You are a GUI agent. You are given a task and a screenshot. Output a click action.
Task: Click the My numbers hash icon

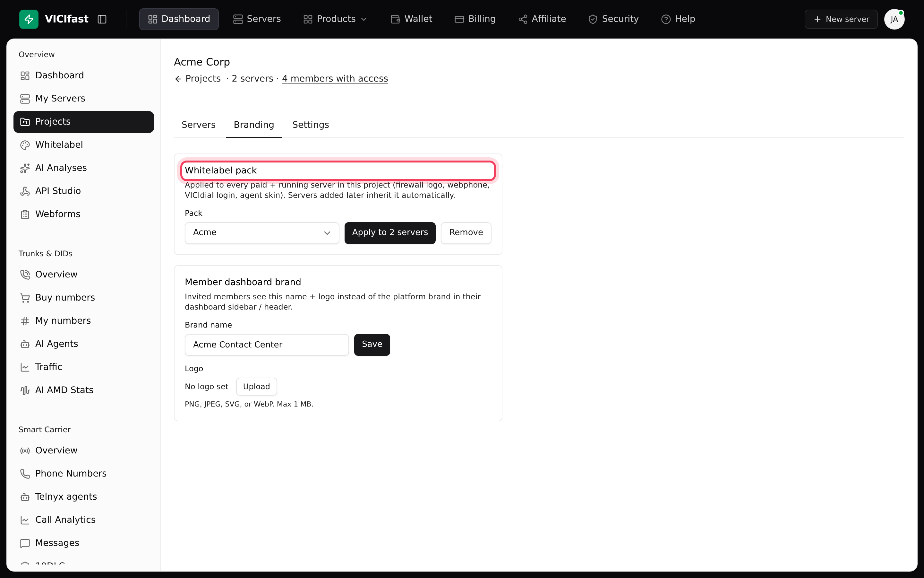(x=25, y=321)
